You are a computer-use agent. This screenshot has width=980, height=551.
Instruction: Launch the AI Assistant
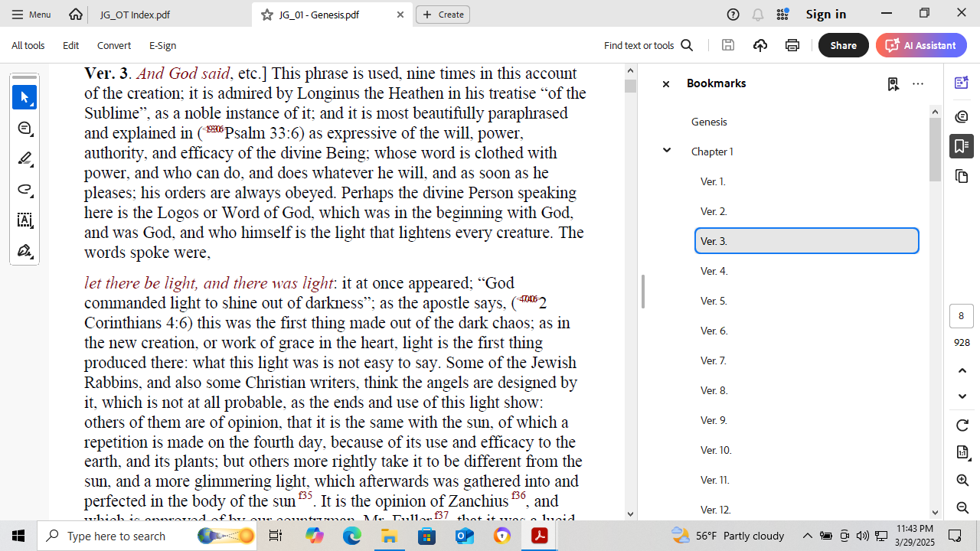[921, 45]
